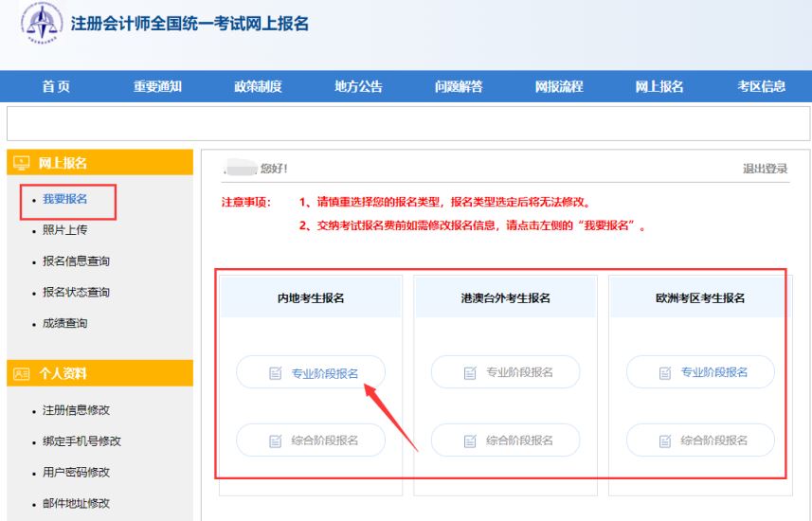This screenshot has width=812, height=521.
Task: Go to 首页 in the navigation bar
Action: click(54, 87)
